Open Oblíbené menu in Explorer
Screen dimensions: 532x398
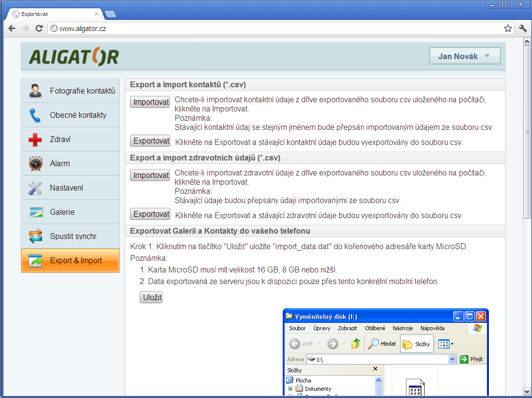[x=375, y=328]
